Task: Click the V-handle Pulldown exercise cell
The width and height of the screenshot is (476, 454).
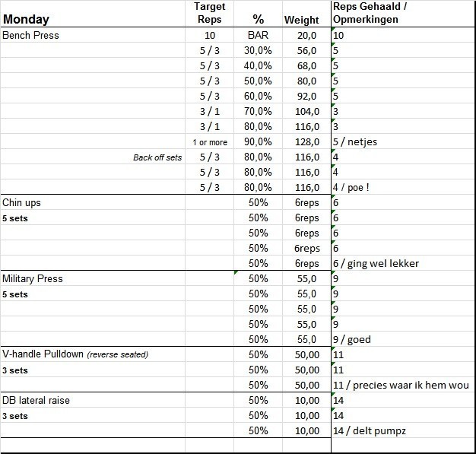Action: pyautogui.click(x=75, y=354)
